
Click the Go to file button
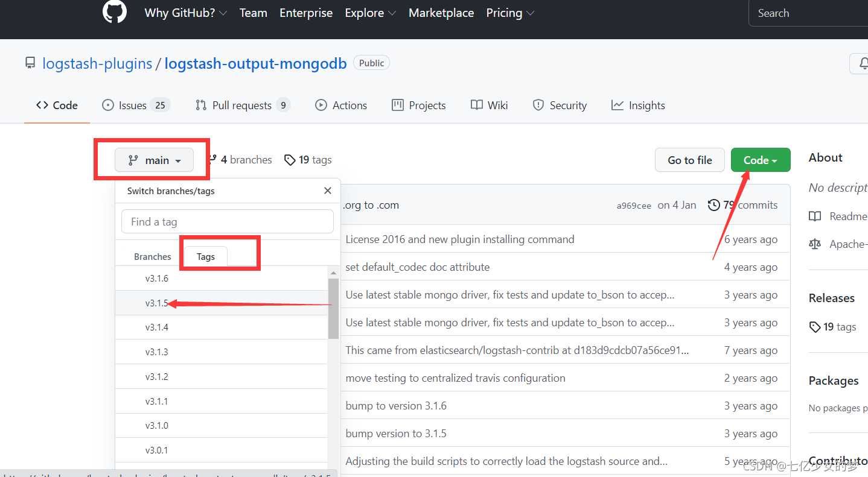689,160
